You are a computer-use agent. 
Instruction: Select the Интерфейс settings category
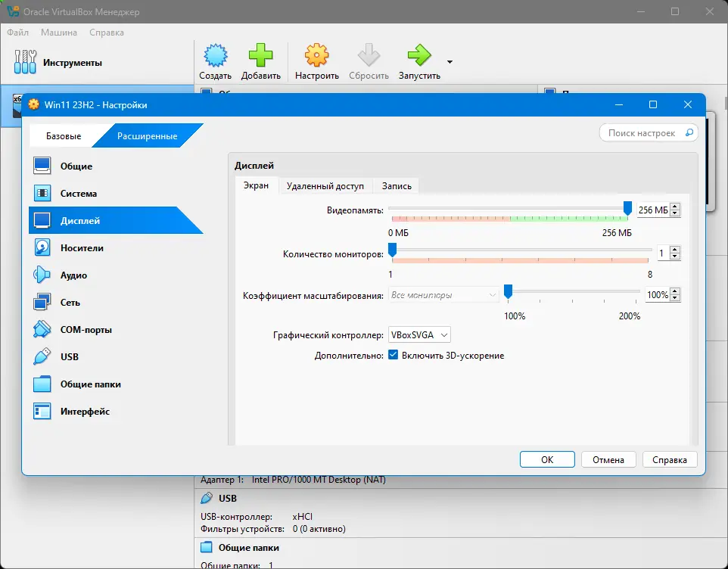pos(116,411)
